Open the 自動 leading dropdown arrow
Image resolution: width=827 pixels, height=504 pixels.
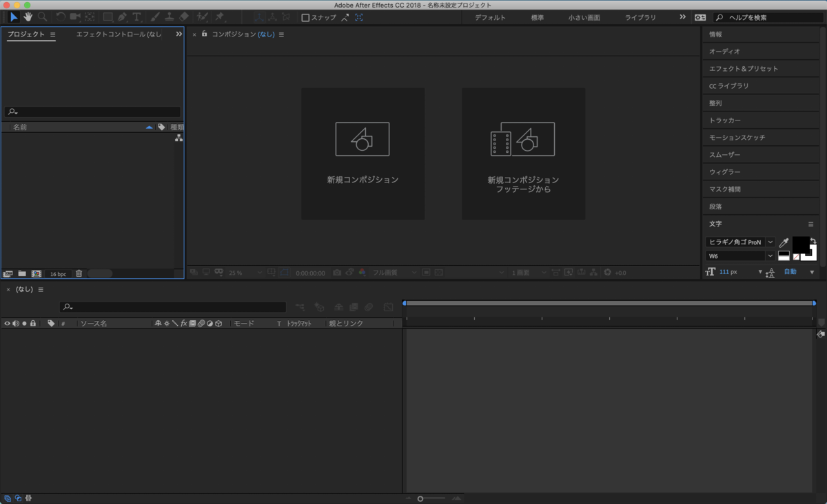(x=812, y=273)
